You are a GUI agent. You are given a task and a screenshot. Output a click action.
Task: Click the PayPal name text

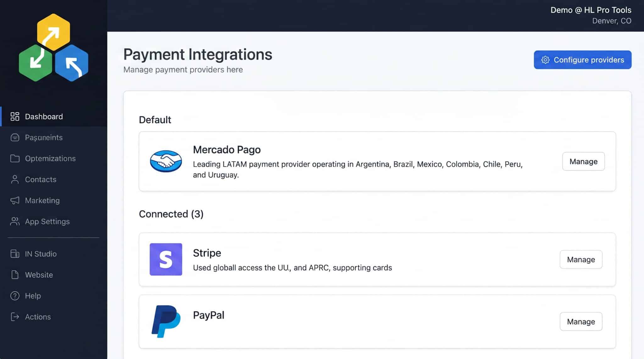pyautogui.click(x=208, y=315)
